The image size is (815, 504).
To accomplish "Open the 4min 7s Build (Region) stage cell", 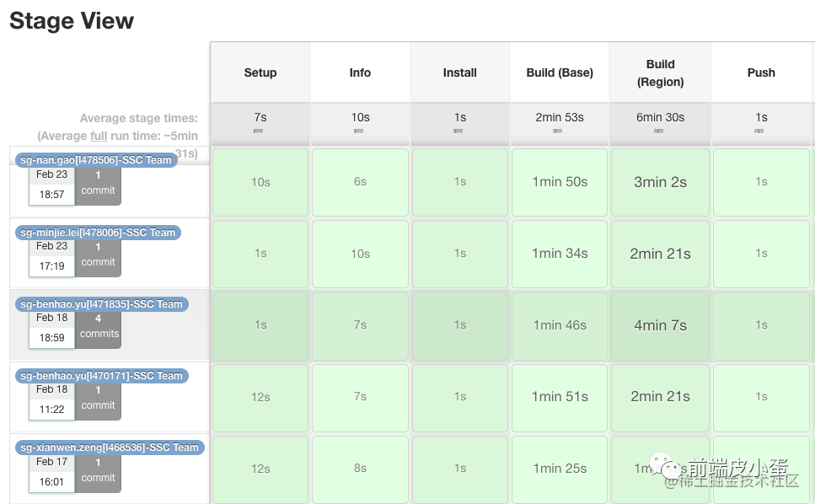I will [x=660, y=325].
